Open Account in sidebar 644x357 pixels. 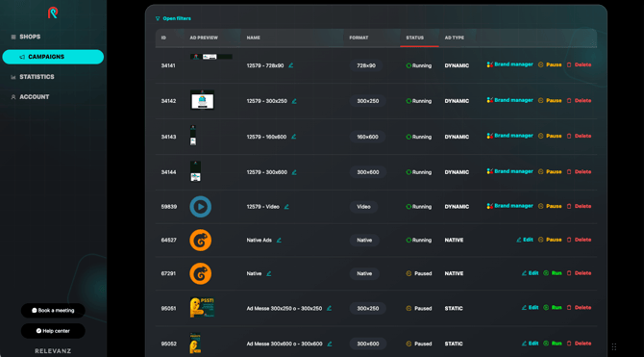pos(30,97)
